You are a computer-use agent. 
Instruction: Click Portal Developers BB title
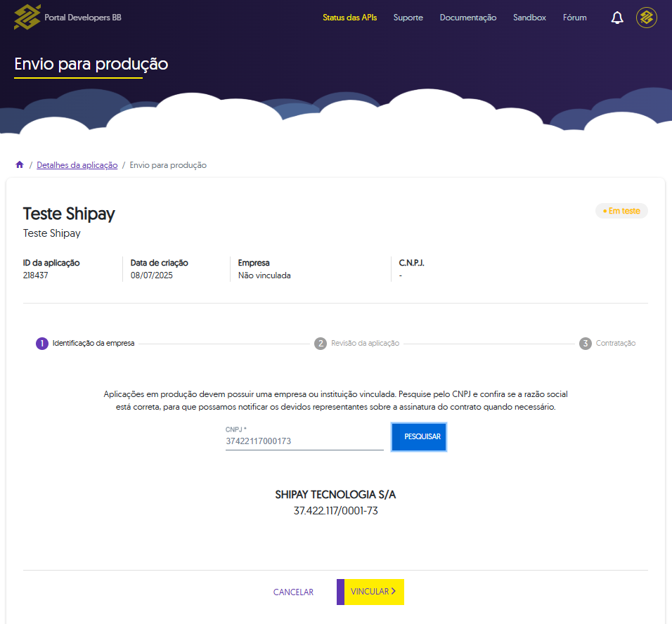click(83, 18)
